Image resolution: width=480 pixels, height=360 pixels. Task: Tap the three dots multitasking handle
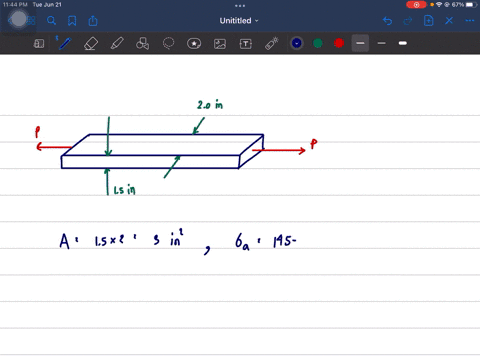pyautogui.click(x=240, y=6)
